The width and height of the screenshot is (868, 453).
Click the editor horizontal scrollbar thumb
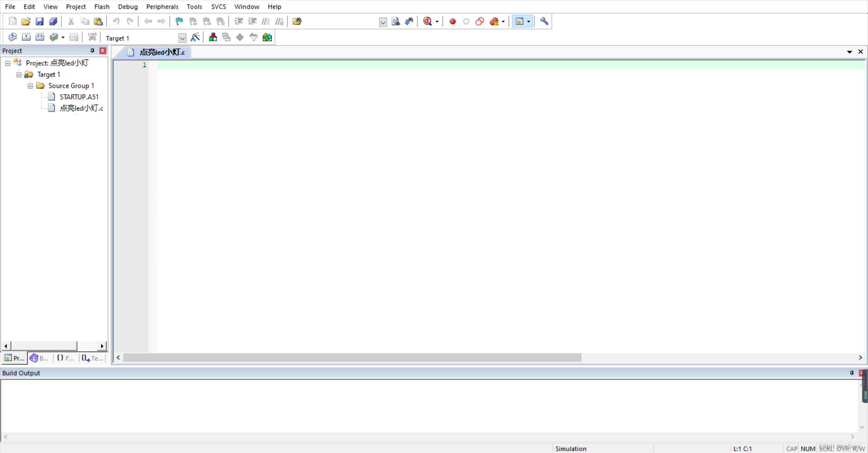[352, 358]
